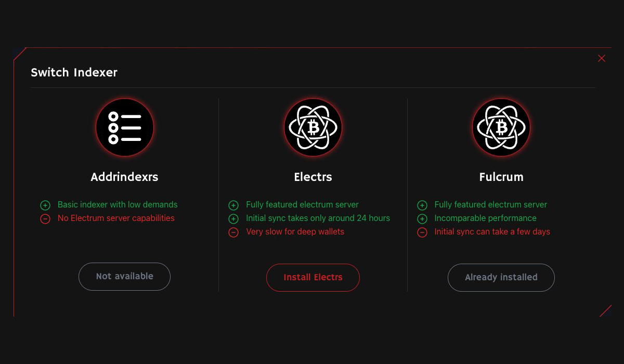This screenshot has width=624, height=364.
Task: Click the minus icon beside 'No Electrum server capabilities'
Action: coord(45,218)
